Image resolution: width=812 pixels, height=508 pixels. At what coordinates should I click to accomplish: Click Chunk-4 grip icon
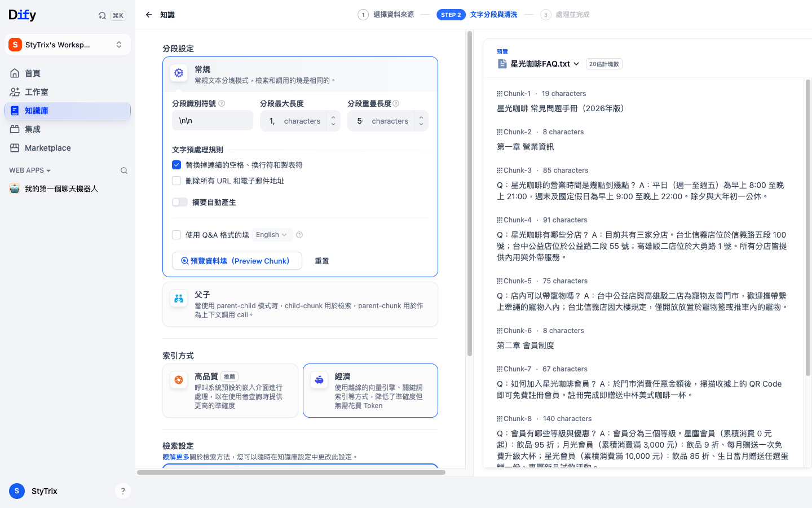click(500, 220)
